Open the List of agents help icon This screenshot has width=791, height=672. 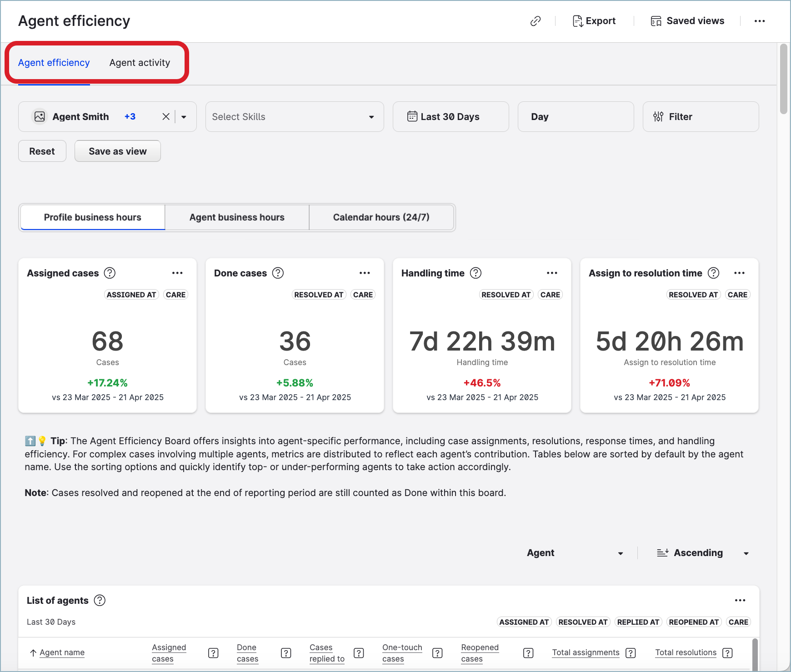(x=100, y=600)
